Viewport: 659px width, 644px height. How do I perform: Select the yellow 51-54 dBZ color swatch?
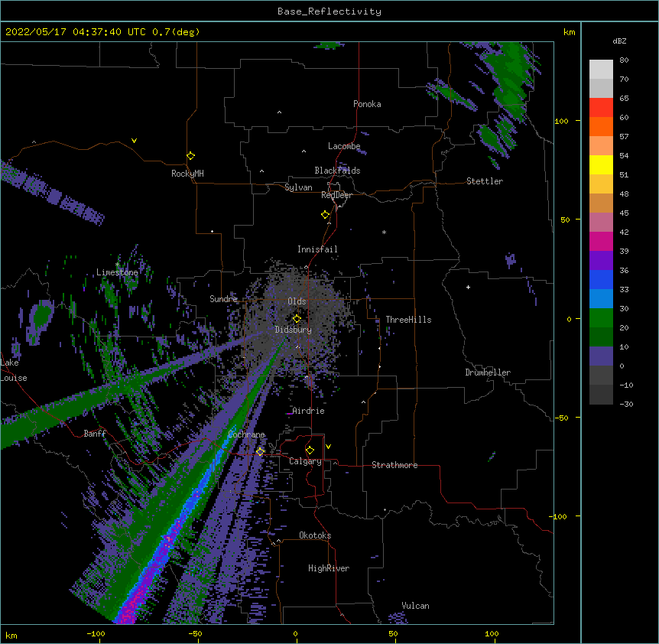point(601,164)
